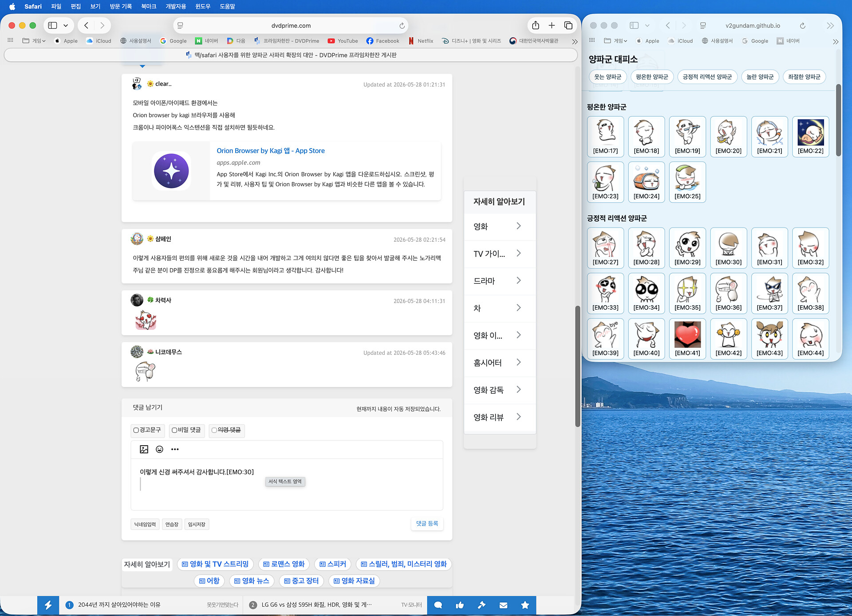Image resolution: width=852 pixels, height=616 pixels.
Task: Click the 댓글 등록 submit button
Action: point(427,524)
